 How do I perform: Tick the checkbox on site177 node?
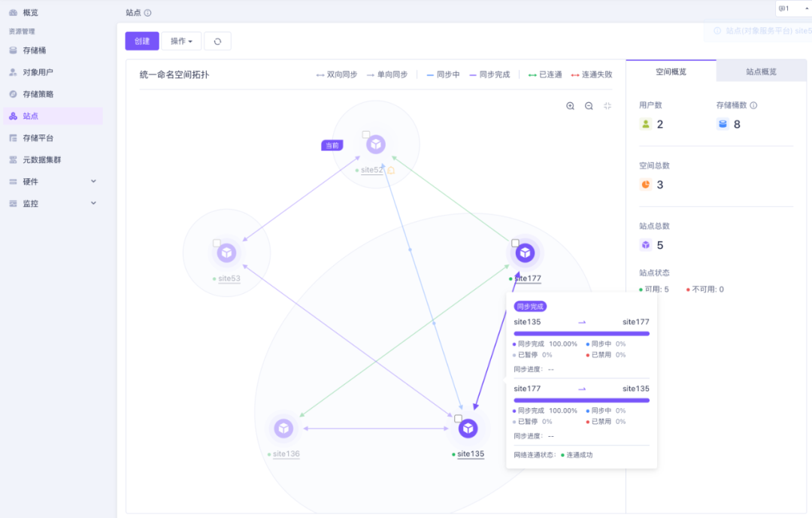click(x=515, y=244)
